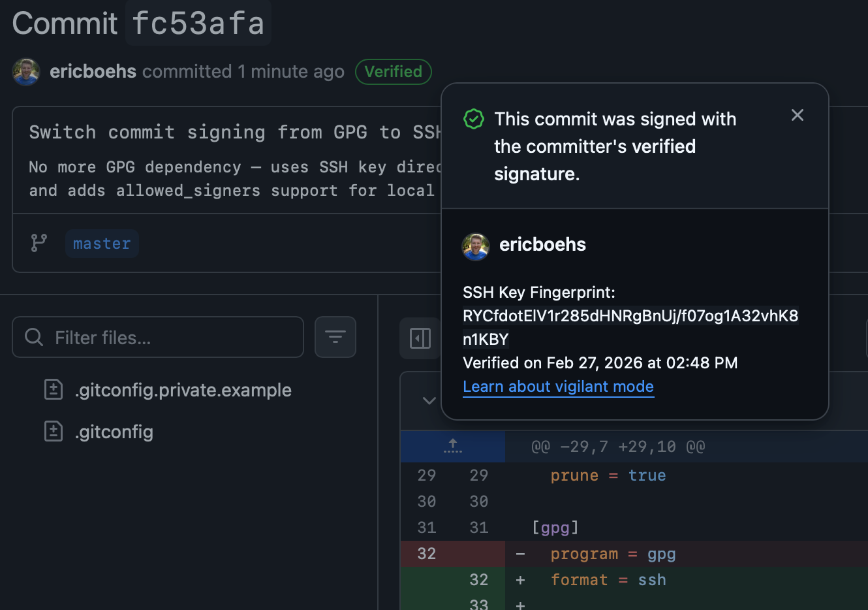Click the branch icon beside master label
The image size is (868, 610).
click(x=39, y=243)
